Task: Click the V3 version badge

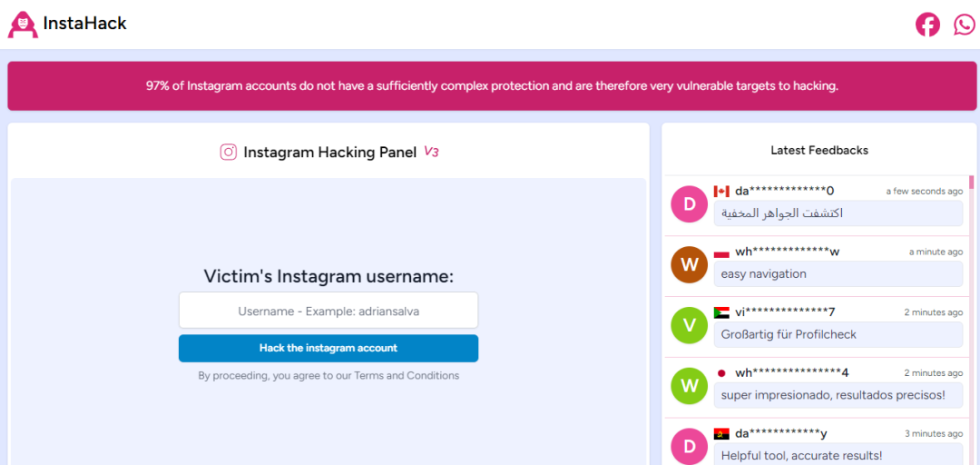Action: [431, 152]
